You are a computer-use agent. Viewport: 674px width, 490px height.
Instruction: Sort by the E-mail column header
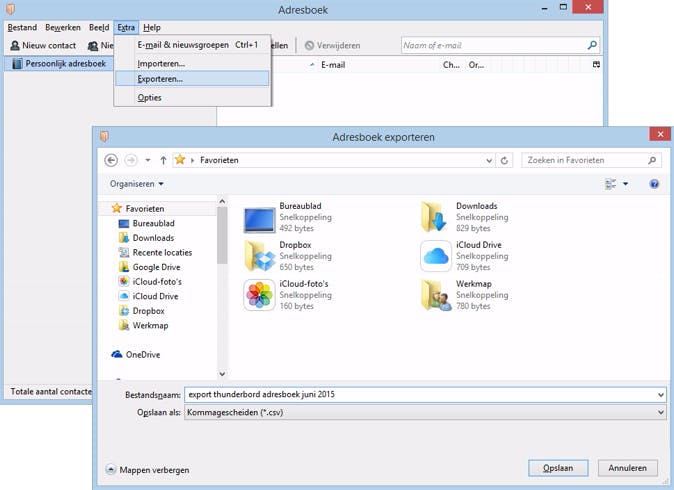pyautogui.click(x=333, y=65)
